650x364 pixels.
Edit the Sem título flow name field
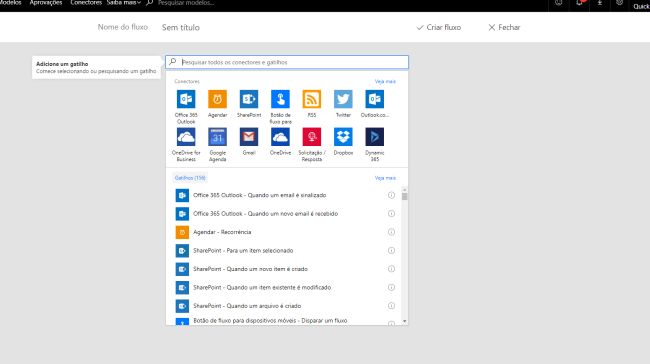181,27
